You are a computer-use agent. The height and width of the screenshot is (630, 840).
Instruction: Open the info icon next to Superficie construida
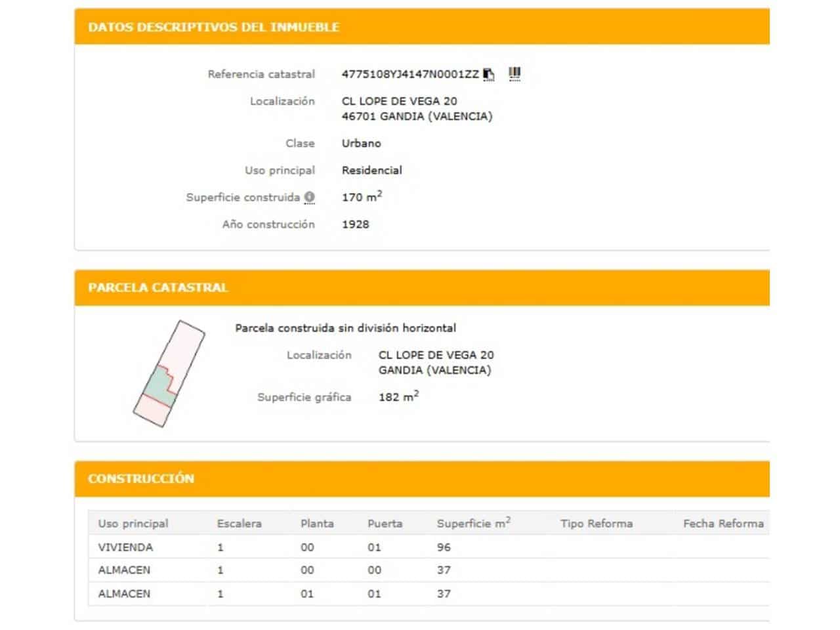pos(309,197)
